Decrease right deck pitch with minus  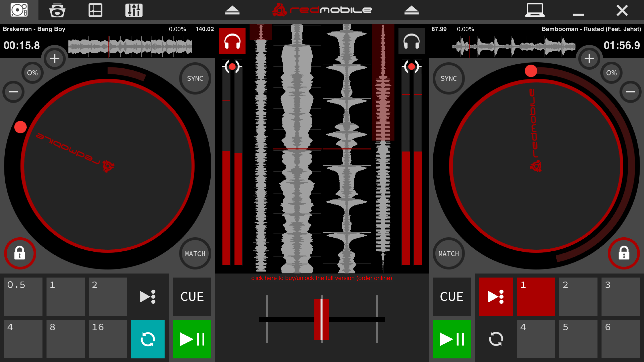click(630, 92)
